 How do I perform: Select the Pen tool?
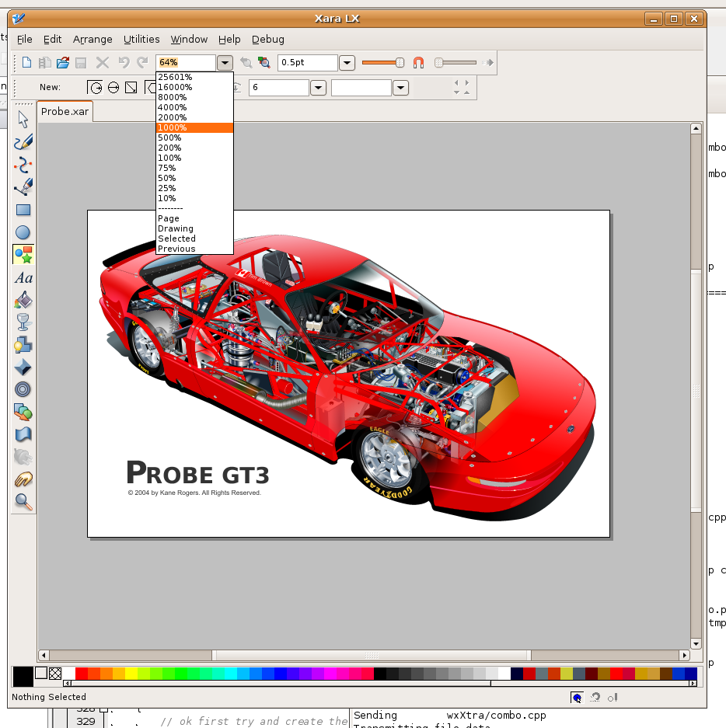[23, 187]
